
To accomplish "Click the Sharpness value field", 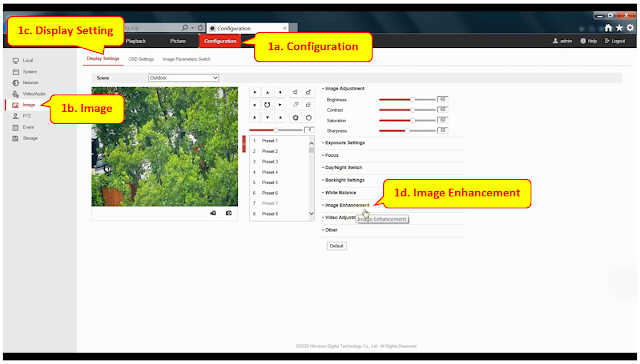I will tap(443, 131).
